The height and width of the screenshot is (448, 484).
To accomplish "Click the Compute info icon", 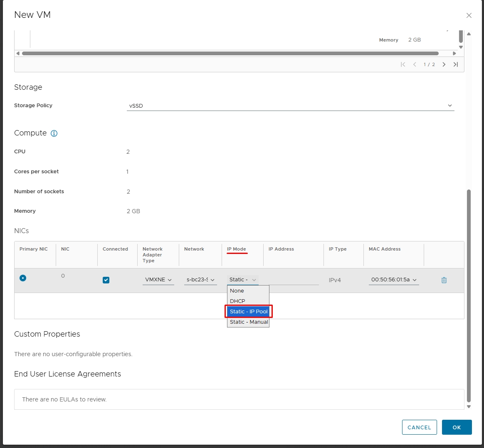I will [54, 133].
